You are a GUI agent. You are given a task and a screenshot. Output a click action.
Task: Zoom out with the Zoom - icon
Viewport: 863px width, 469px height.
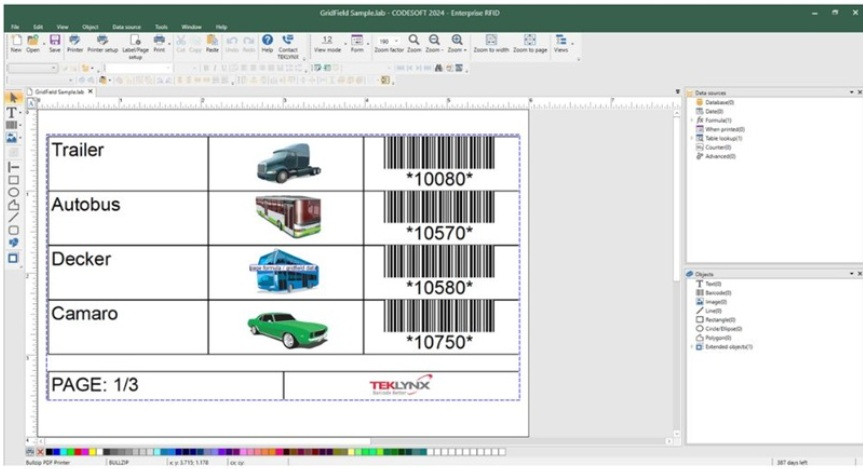(x=434, y=43)
